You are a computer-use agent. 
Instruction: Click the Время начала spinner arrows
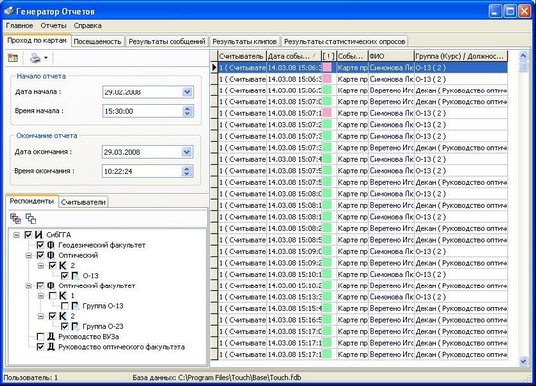187,111
